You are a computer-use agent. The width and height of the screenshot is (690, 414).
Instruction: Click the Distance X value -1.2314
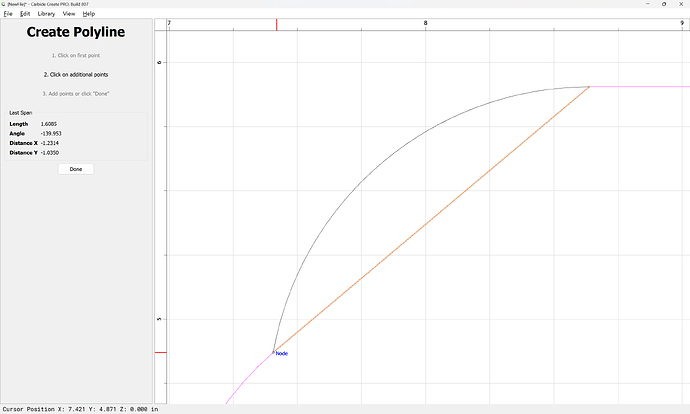click(x=50, y=143)
